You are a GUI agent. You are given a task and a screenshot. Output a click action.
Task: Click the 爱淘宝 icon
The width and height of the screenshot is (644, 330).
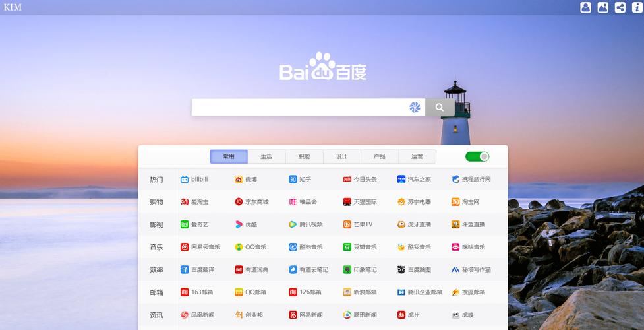185,202
